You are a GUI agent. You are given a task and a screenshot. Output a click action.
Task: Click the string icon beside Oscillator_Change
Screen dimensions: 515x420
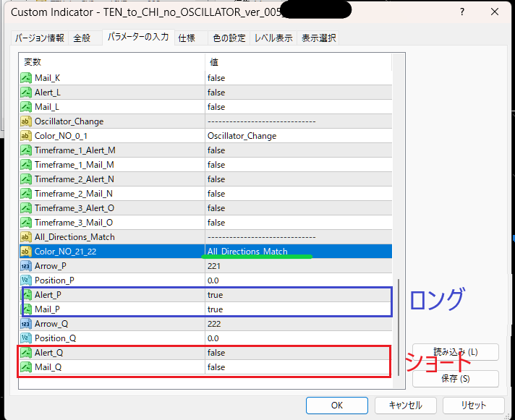pos(26,121)
